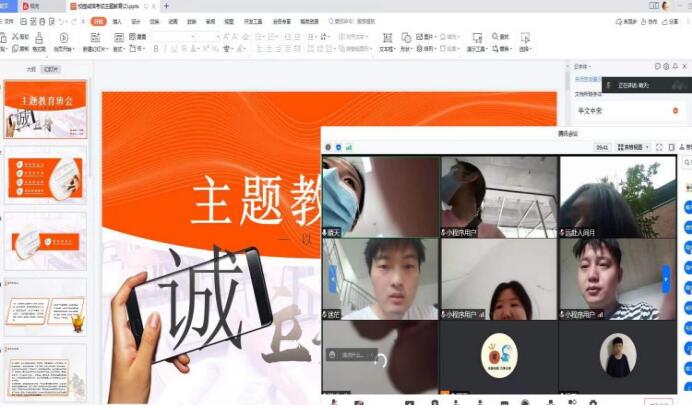The image size is (692, 410).
Task: Toggle Italic formatting
Action: pyautogui.click(x=165, y=49)
